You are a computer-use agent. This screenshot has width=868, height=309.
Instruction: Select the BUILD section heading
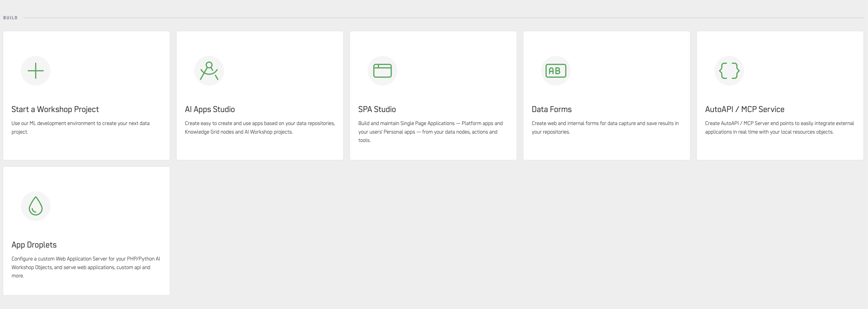point(10,18)
